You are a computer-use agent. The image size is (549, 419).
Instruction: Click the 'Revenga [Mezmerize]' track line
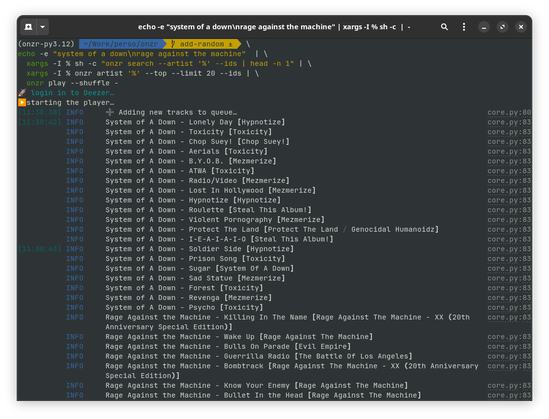pos(189,298)
